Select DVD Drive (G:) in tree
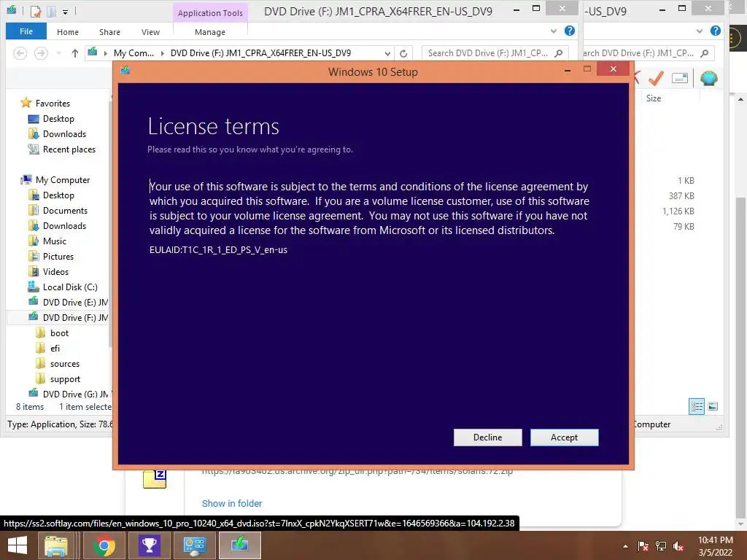The image size is (747, 560). pos(68,394)
